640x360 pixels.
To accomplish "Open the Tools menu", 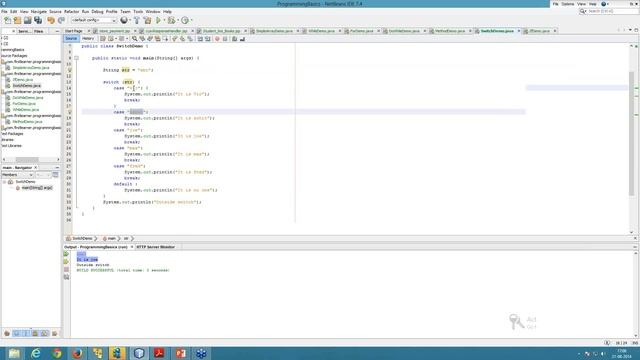I will coord(138,11).
